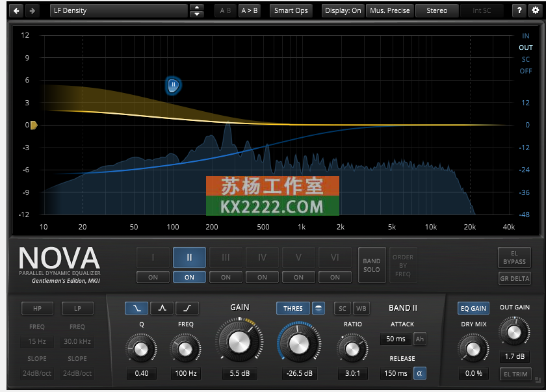The width and height of the screenshot is (546, 392).
Task: Toggle the EQ GAIN button
Action: (x=473, y=308)
